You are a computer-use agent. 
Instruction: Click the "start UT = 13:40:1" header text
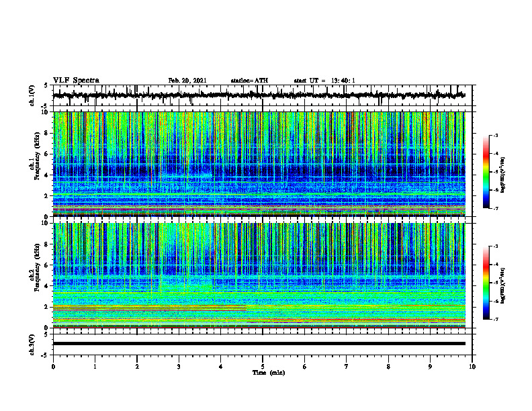324,81
